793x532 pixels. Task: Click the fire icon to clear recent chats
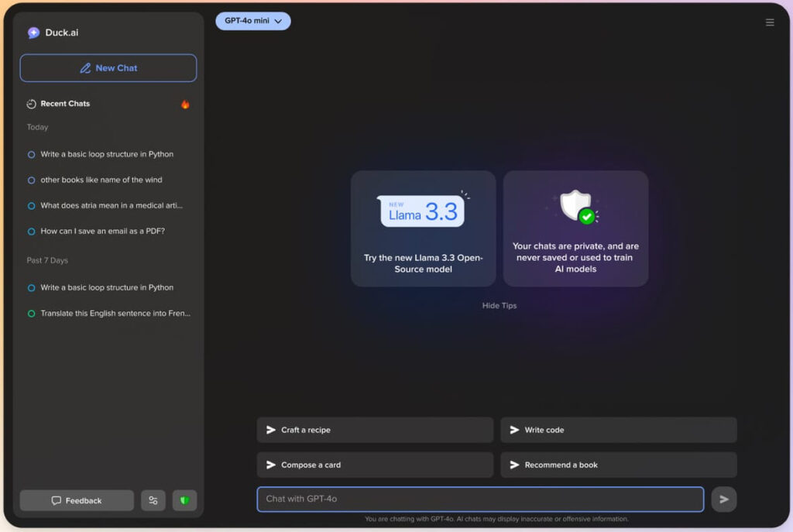pyautogui.click(x=185, y=105)
